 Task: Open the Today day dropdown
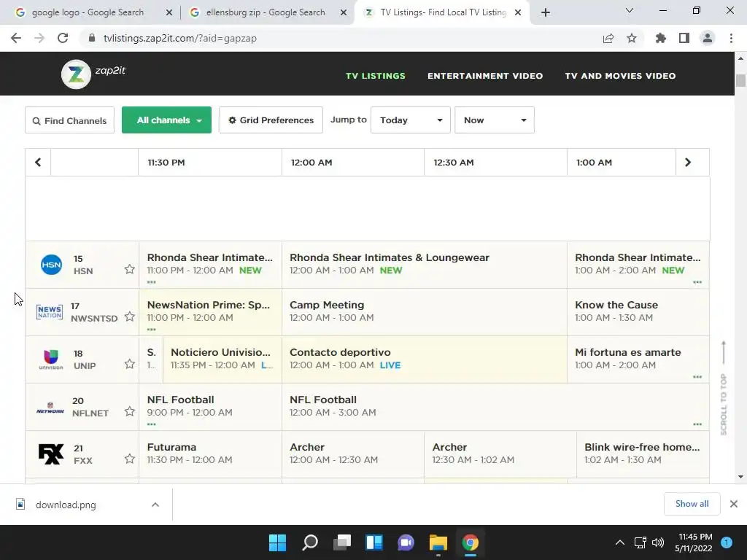coord(410,120)
